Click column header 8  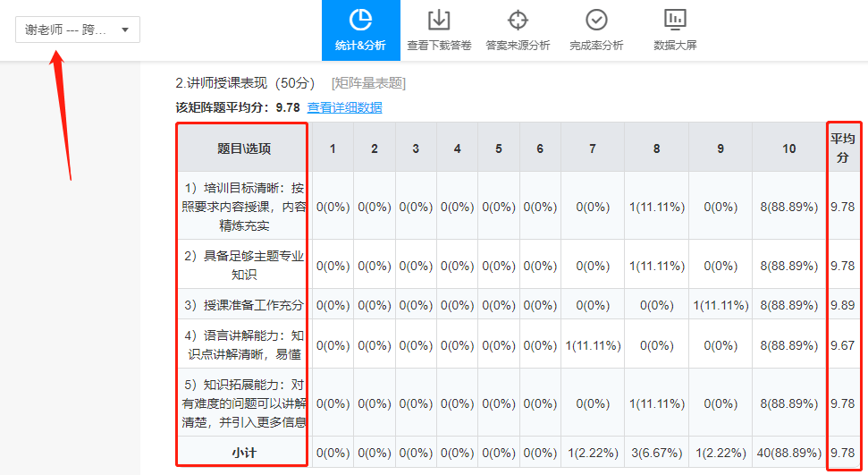click(x=656, y=148)
